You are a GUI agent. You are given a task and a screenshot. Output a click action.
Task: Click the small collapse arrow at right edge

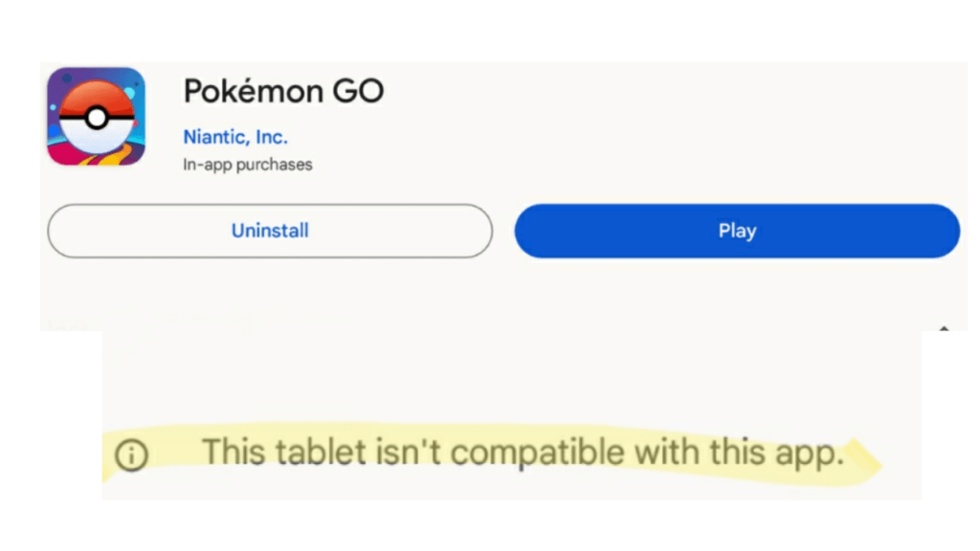coord(944,328)
